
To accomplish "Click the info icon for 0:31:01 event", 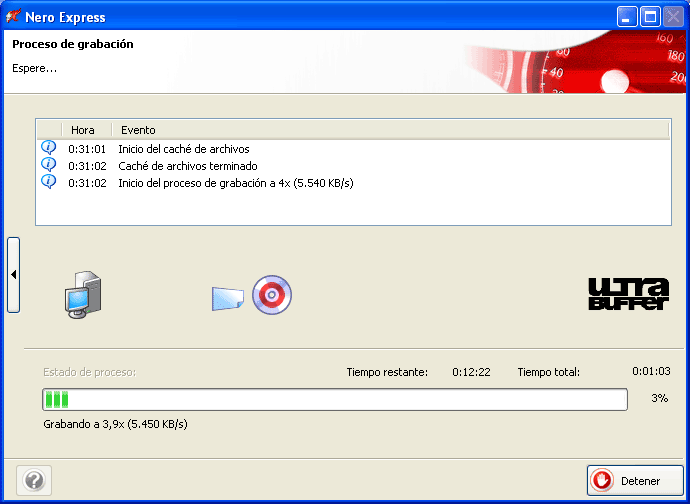I will [48, 148].
